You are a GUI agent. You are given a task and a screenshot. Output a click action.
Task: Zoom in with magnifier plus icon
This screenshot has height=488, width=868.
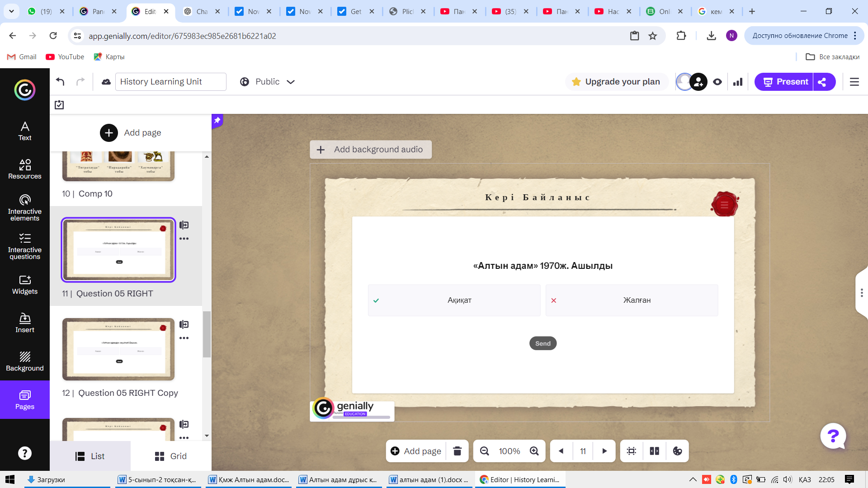coord(534,451)
